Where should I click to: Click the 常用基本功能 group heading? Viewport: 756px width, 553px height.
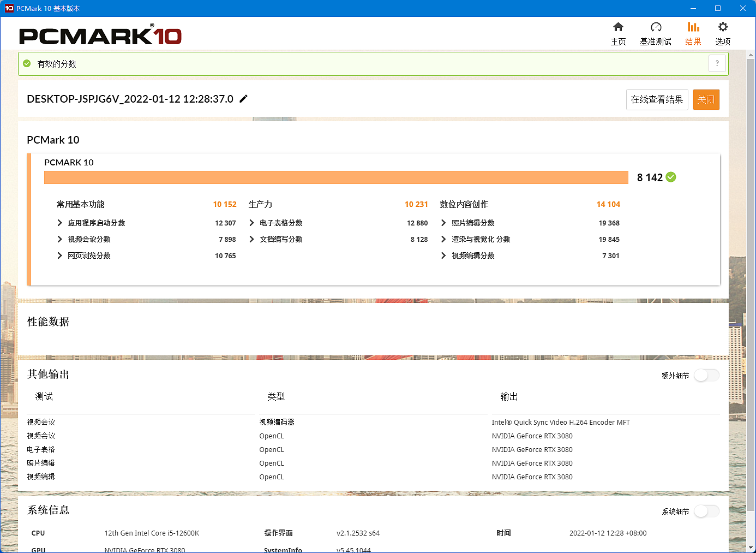80,204
